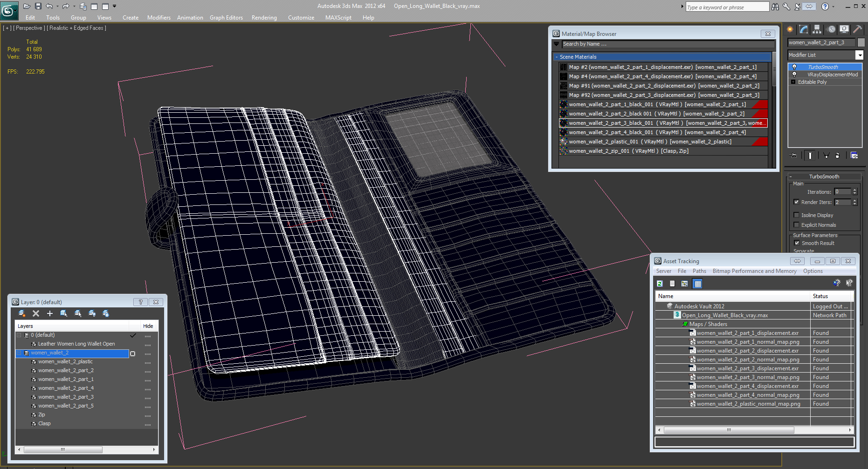The width and height of the screenshot is (868, 469).
Task: Click Table View icon in Asset Tracking
Action: click(697, 284)
